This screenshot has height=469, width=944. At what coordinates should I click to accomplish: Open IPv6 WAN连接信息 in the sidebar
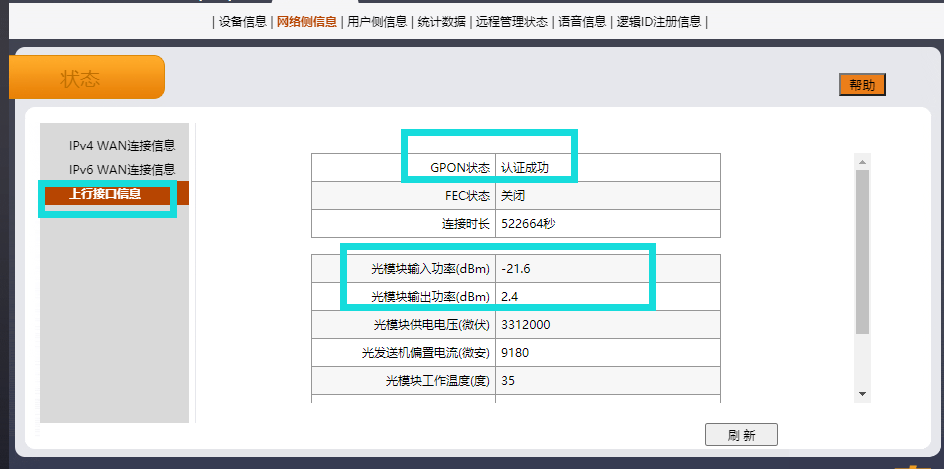(122, 169)
